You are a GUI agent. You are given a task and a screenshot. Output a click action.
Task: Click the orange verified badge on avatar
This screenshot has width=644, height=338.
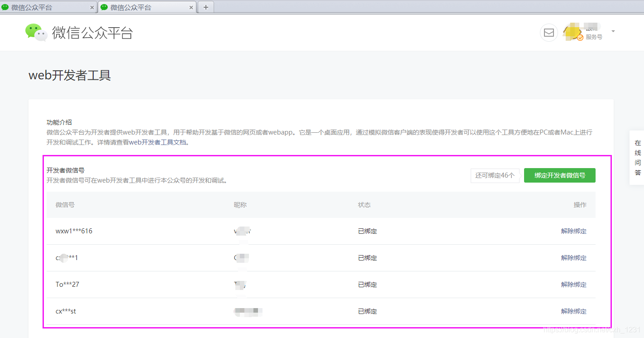tap(580, 38)
